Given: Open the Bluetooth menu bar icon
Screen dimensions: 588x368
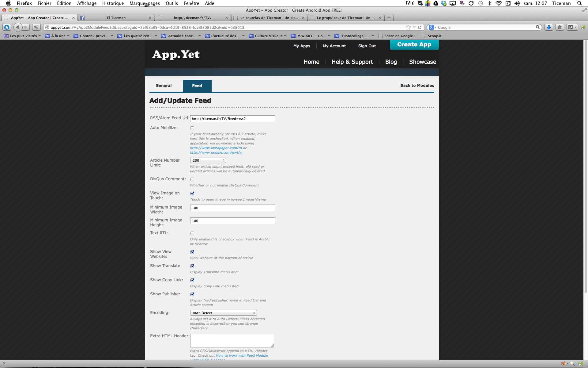Looking at the screenshot, I should [490, 3].
